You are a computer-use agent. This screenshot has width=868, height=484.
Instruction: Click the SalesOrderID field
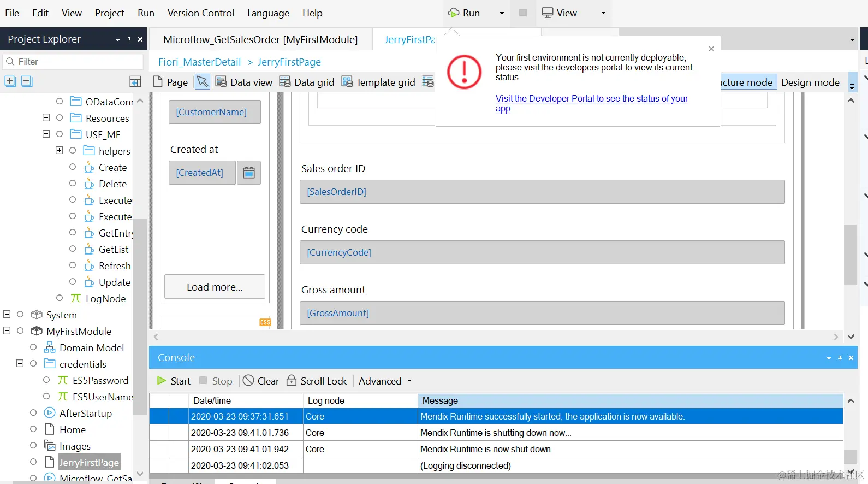coord(542,192)
